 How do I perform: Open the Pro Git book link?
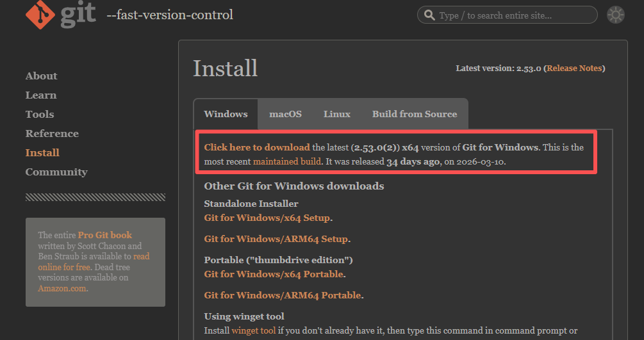pos(104,235)
